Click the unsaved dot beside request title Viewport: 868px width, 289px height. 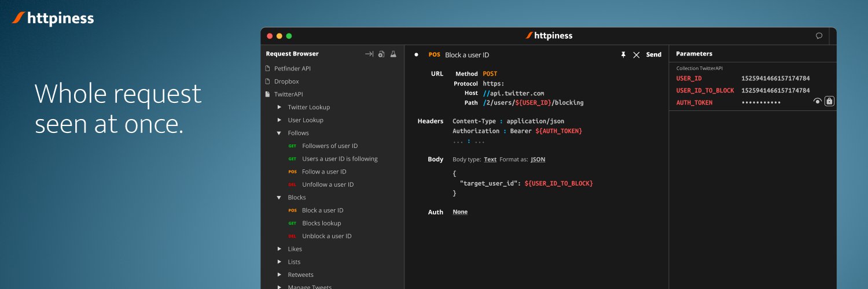pyautogui.click(x=416, y=54)
